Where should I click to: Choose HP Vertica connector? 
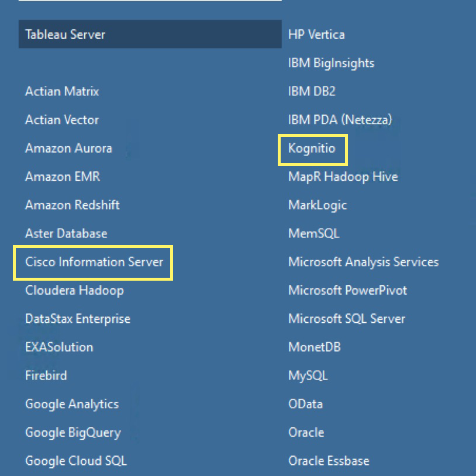[316, 35]
